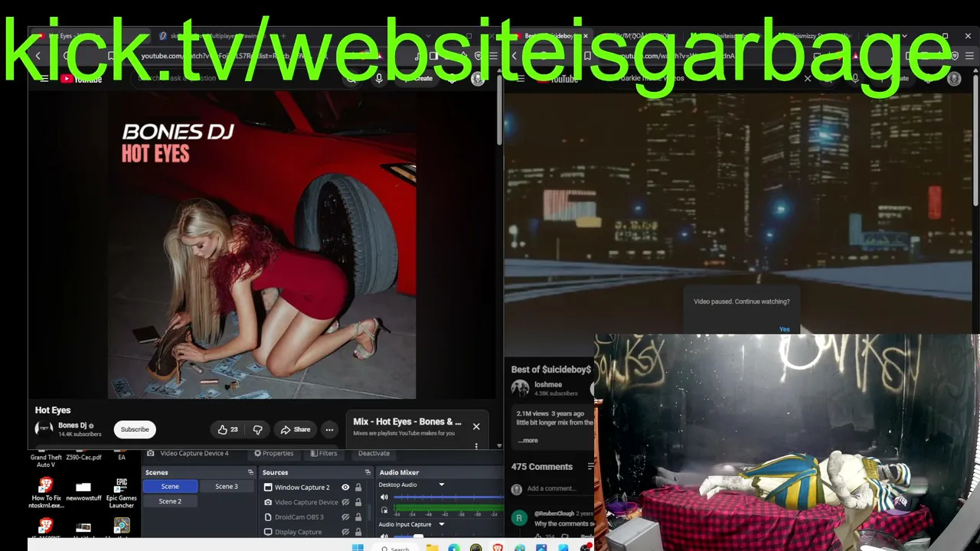The height and width of the screenshot is (551, 980).
Task: Share the Hot Eyes video
Action: point(295,429)
